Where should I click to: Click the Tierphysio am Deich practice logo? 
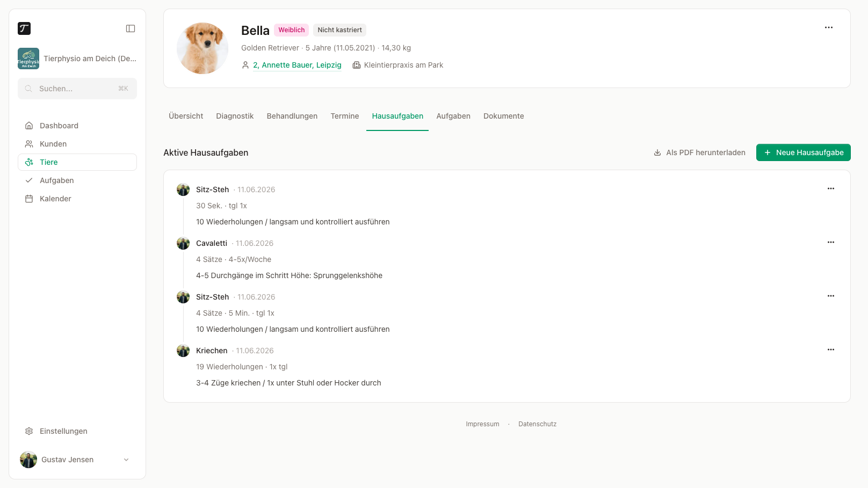coord(28,59)
